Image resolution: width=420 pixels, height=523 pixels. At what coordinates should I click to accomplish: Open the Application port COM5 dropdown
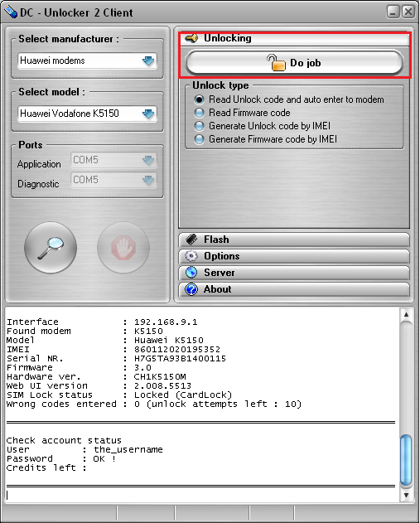[x=113, y=160]
